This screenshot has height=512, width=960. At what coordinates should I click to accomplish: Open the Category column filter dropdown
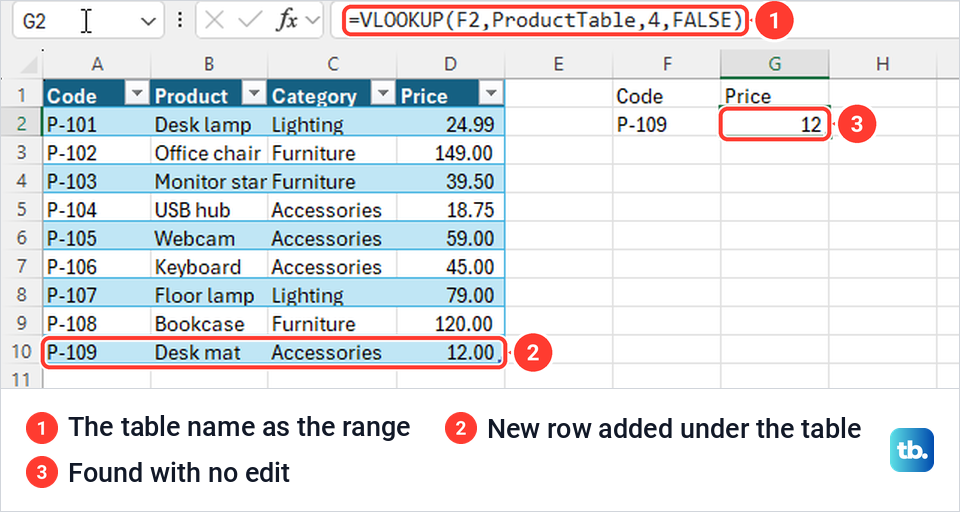[x=383, y=94]
